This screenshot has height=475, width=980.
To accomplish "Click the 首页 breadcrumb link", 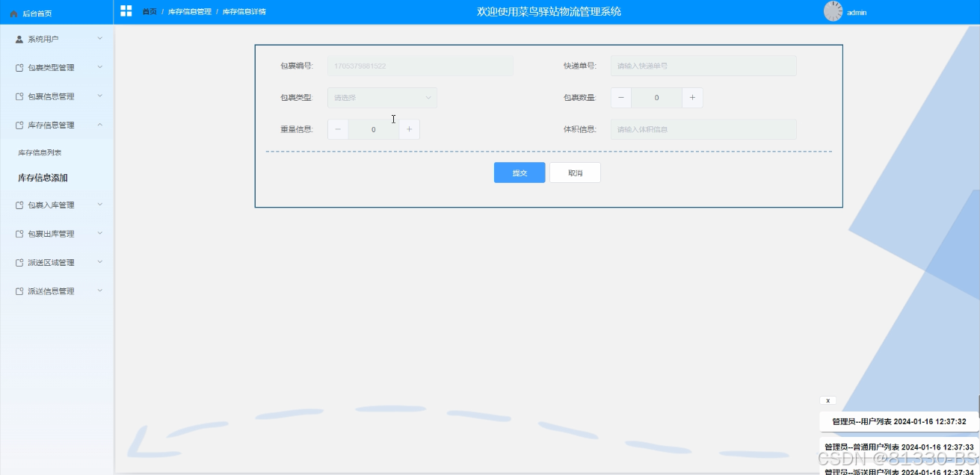I will 150,12.
